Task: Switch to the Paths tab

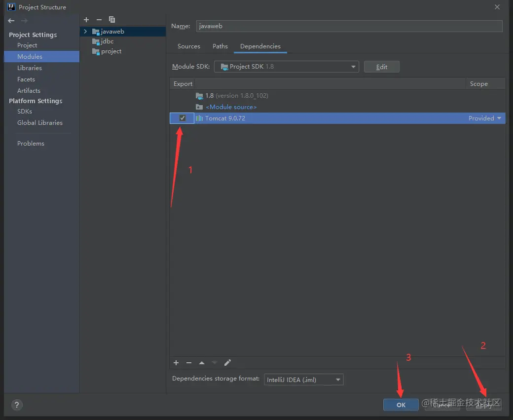Action: pos(220,46)
